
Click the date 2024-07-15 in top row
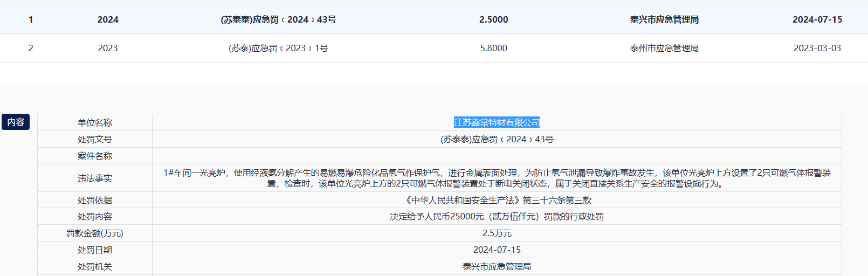(x=817, y=19)
